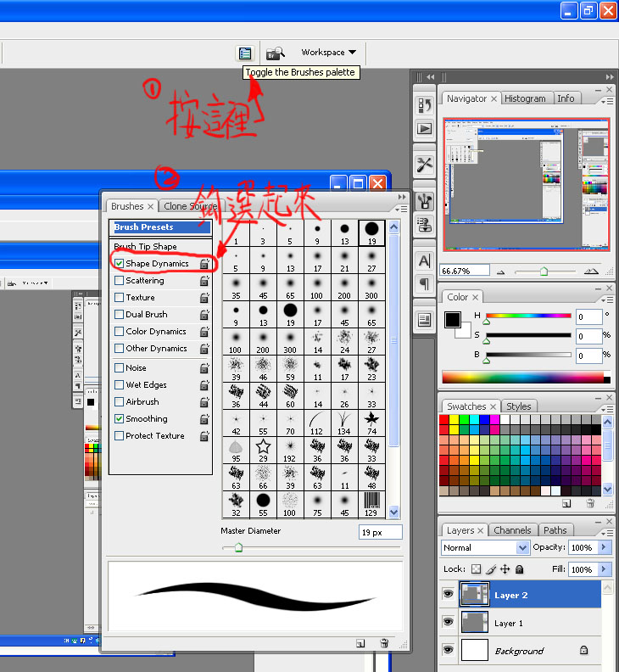Select Brush Tip Shape option
Viewport: 619px width, 672px height.
coord(145,247)
